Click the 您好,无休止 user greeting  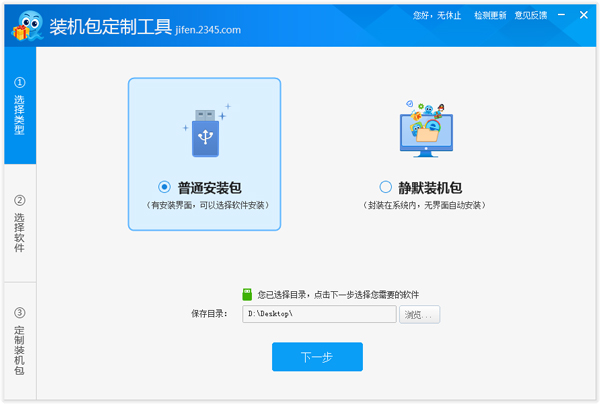[x=437, y=16]
